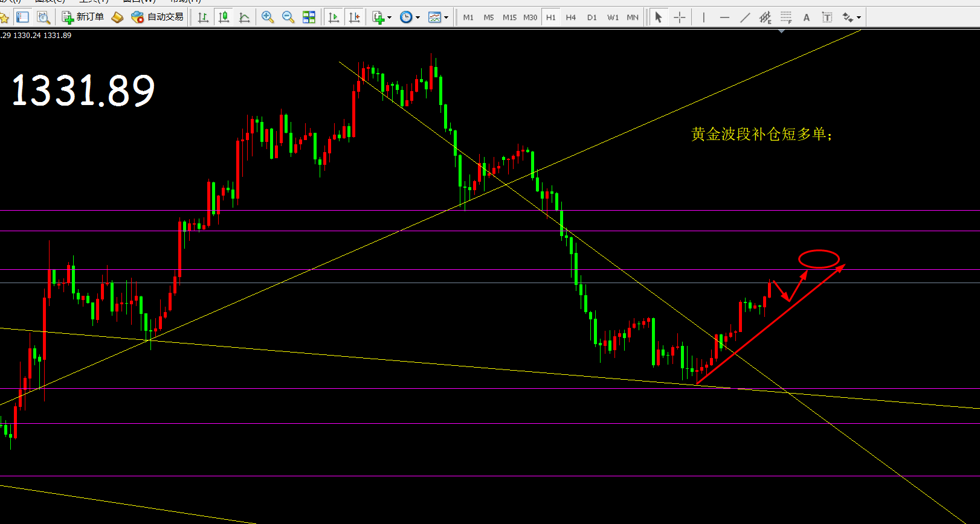Screen dimensions: 980x524
Task: Select the W1 timeframe
Action: pos(613,18)
